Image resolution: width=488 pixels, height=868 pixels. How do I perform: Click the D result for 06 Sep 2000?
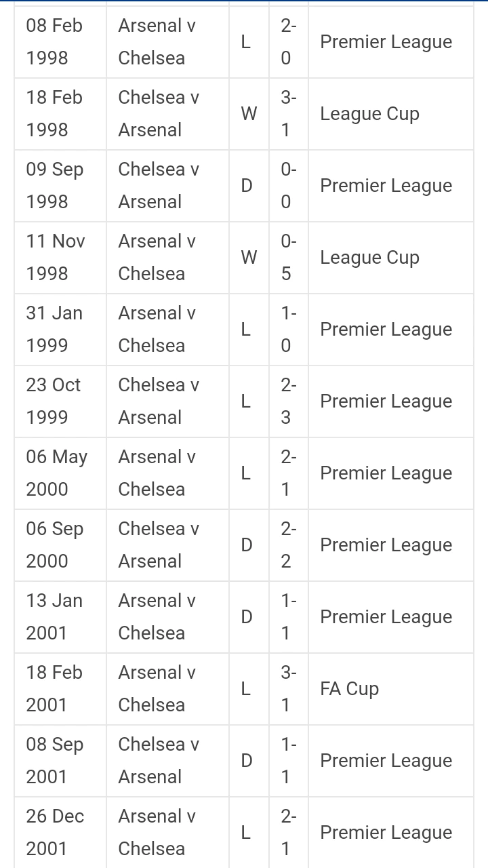(247, 545)
